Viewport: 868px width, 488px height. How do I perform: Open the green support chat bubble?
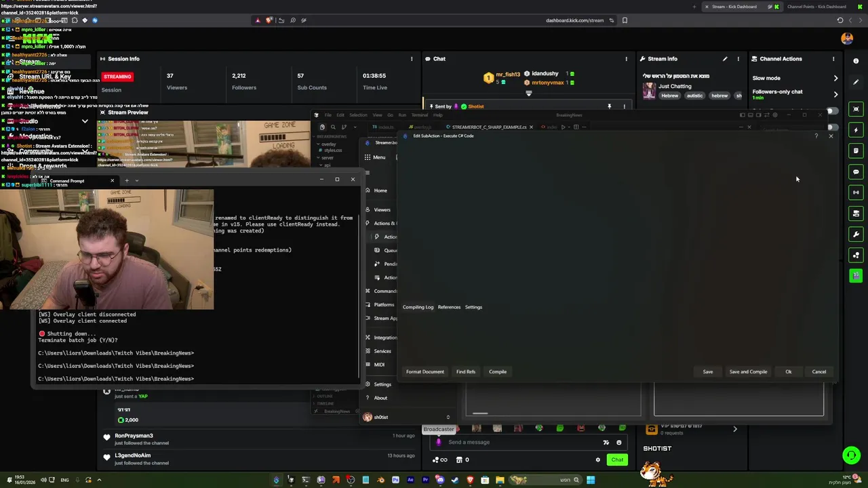pos(851,455)
